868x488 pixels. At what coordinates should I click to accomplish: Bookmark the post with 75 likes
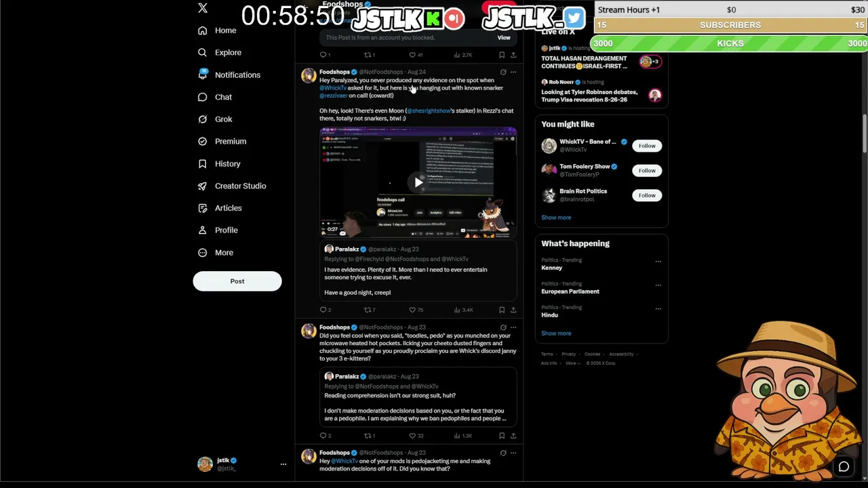click(502, 310)
